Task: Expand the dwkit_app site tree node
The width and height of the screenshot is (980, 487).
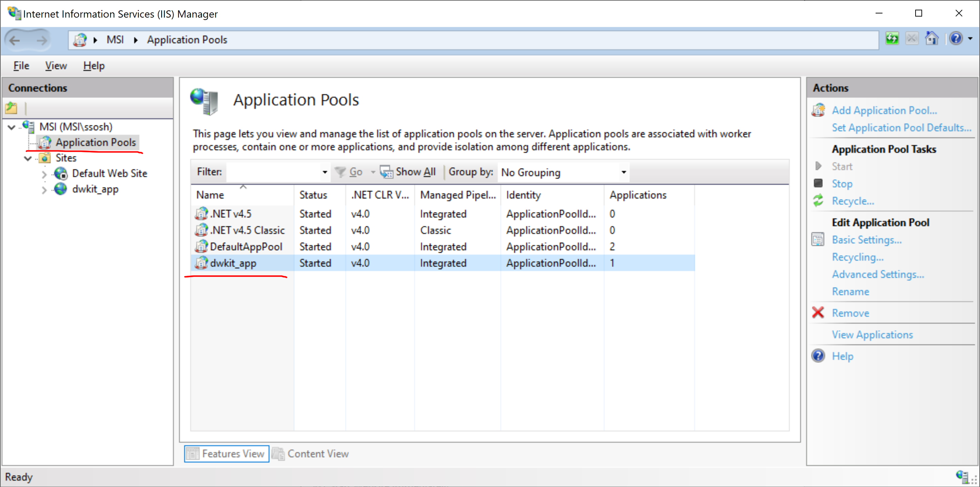Action: [x=44, y=190]
